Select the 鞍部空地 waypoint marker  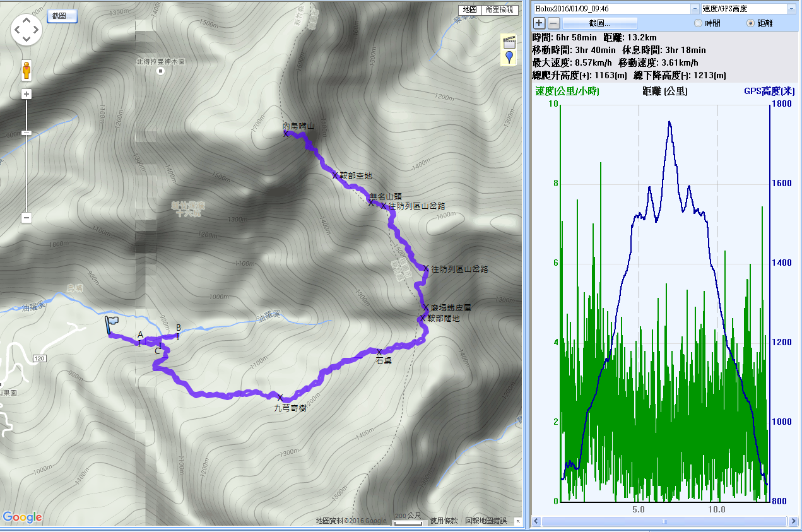[335, 175]
